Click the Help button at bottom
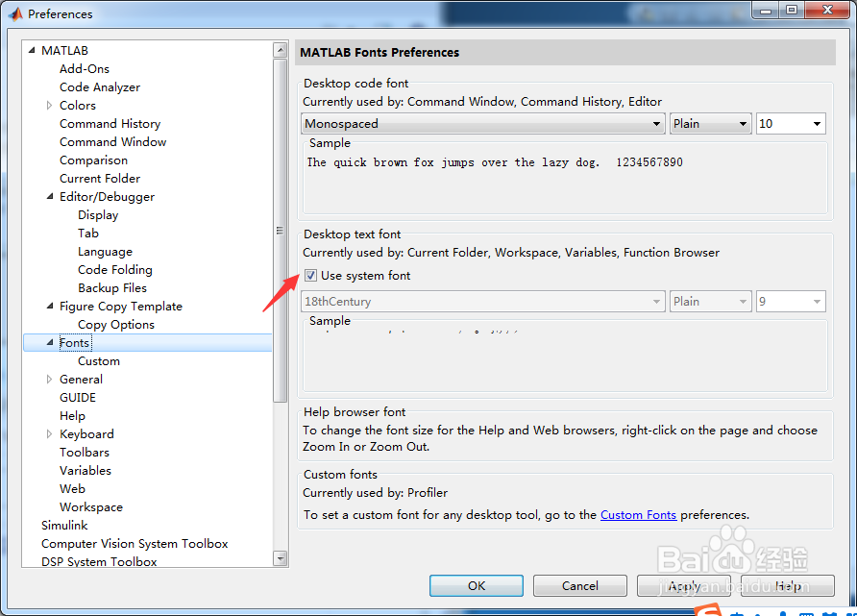Viewport: 857px width, 616px height. [788, 586]
